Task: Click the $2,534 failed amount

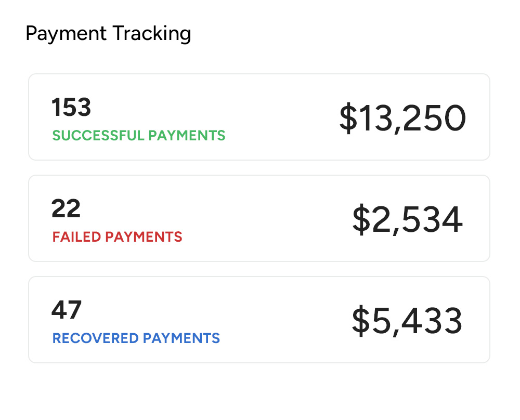Action: [407, 219]
